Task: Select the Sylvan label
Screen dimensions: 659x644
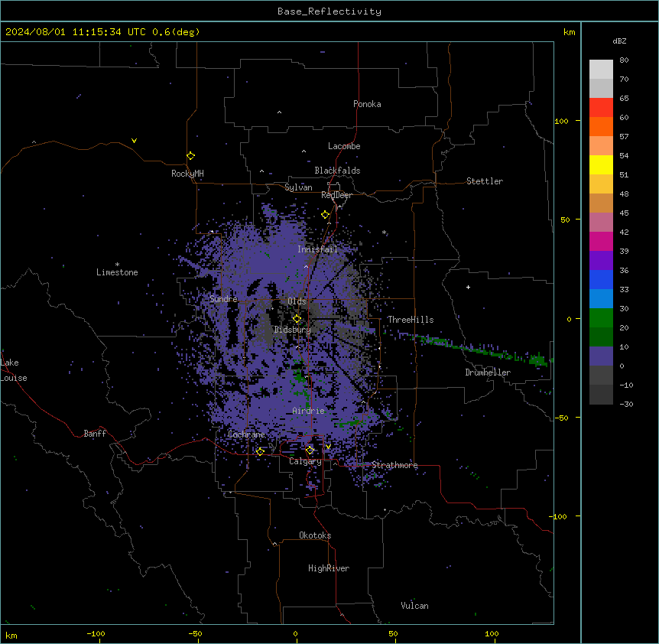Action: point(298,187)
